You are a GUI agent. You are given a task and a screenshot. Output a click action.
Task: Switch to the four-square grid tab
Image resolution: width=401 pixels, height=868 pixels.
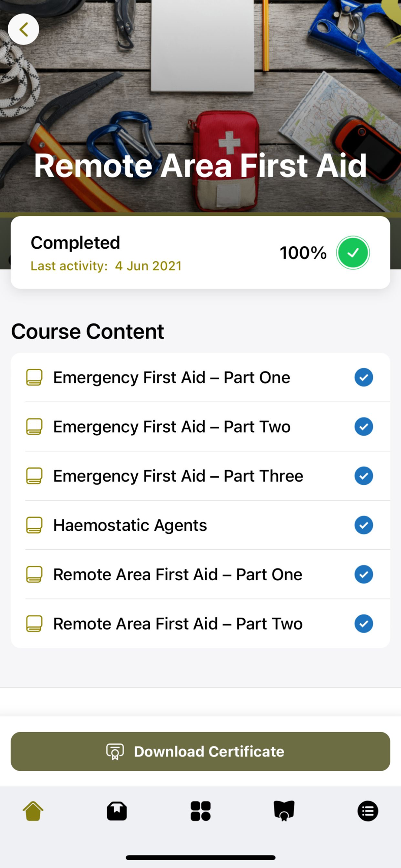(200, 811)
